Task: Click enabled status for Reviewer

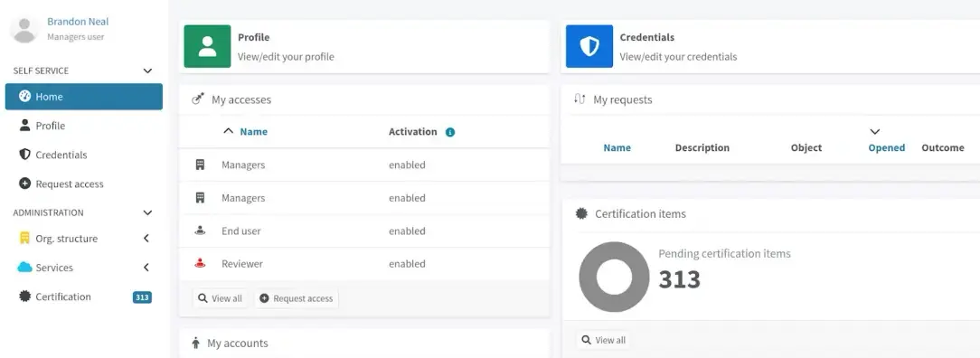Action: point(407,264)
